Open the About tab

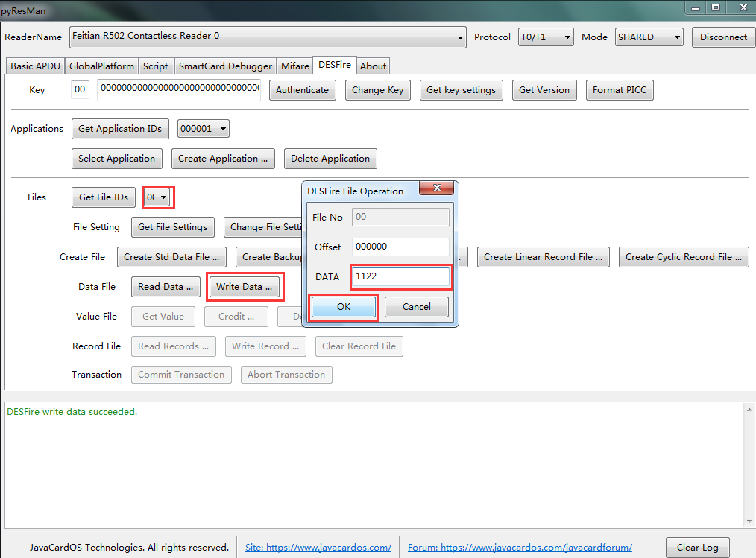374,66
